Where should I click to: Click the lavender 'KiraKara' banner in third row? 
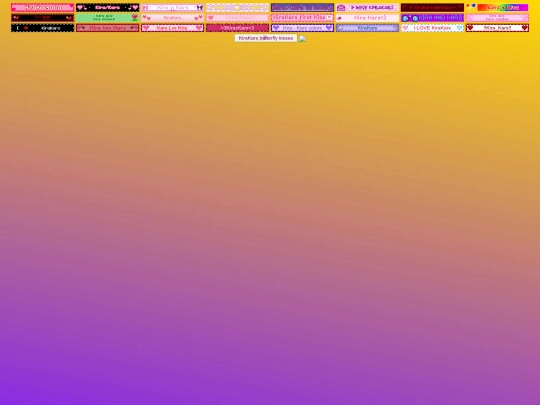[367, 28]
